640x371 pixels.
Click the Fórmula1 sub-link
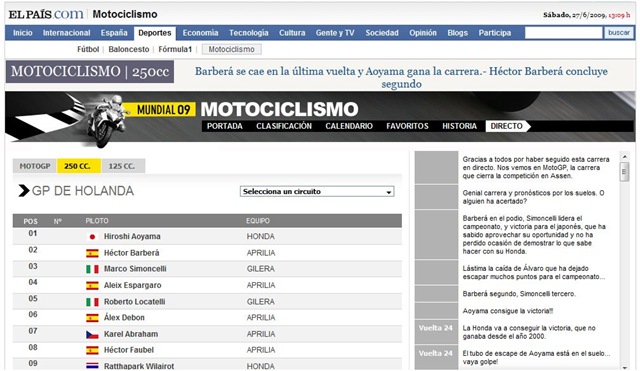pyautogui.click(x=175, y=49)
